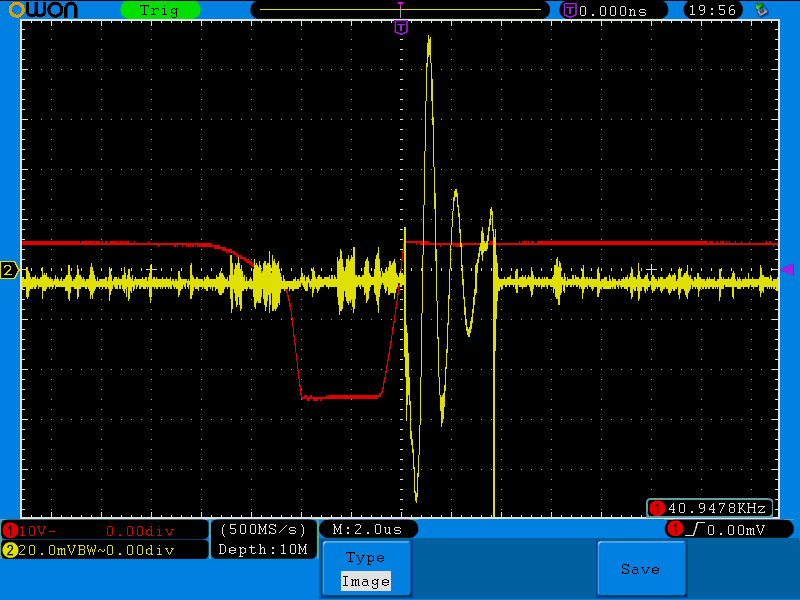This screenshot has width=800, height=600.
Task: Click the USB connection icon at top right
Action: coord(762,10)
